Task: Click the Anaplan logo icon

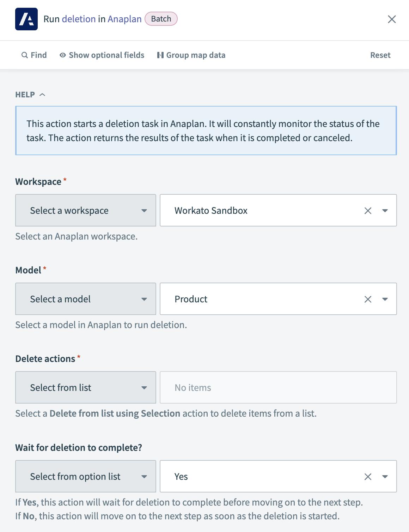Action: point(26,19)
